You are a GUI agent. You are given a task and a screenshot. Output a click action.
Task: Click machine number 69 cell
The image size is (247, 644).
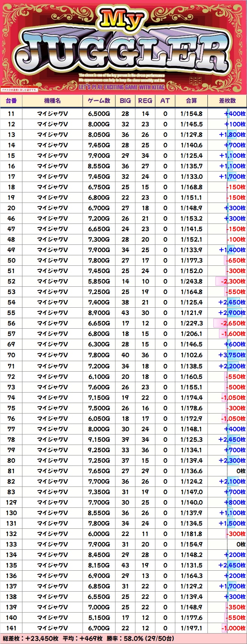[11, 344]
